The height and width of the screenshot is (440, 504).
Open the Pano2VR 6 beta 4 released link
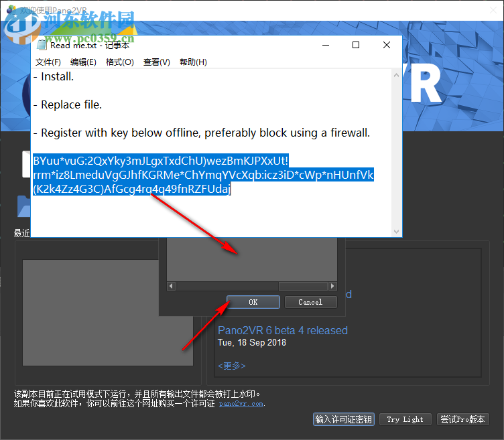click(283, 330)
